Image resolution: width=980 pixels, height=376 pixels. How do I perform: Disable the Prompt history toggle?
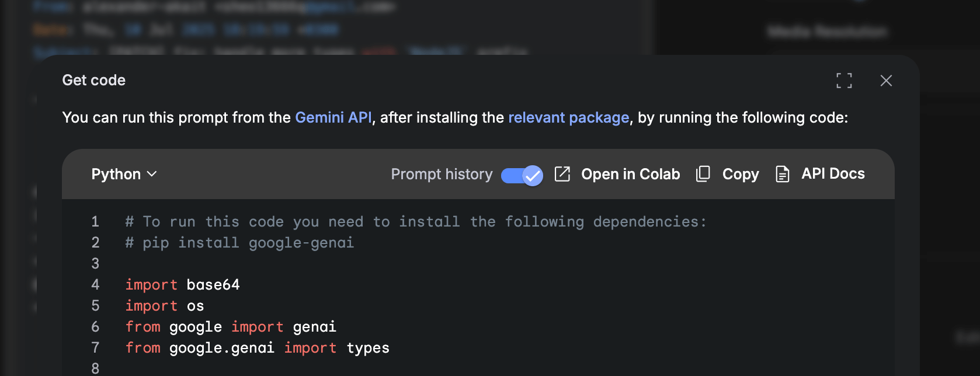pyautogui.click(x=522, y=175)
